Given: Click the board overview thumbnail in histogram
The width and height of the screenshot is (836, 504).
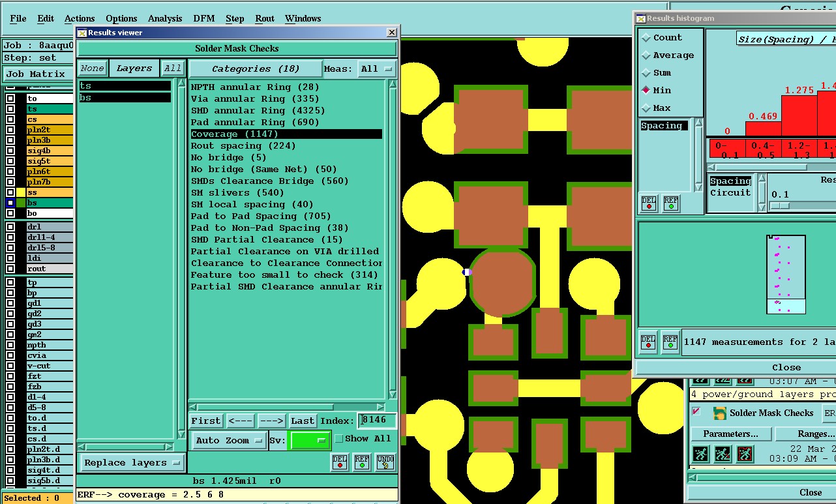Looking at the screenshot, I should coord(786,274).
